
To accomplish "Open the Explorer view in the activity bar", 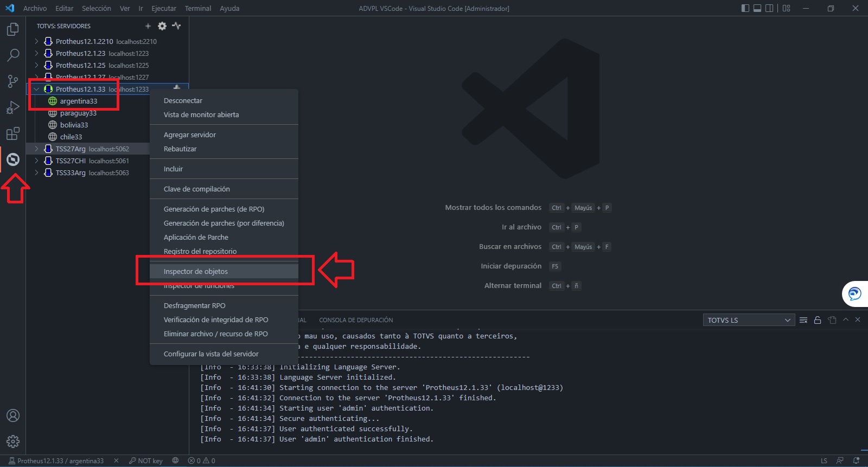I will (x=13, y=29).
